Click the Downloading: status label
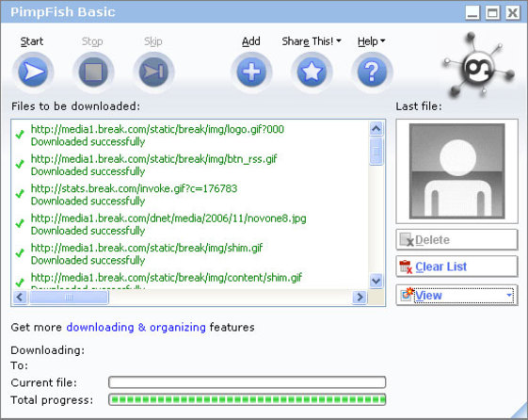Screen dimensions: 528x420 tap(48, 350)
